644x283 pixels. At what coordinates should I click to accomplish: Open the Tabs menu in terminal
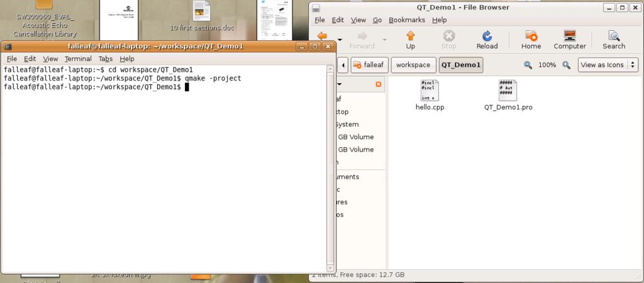(106, 58)
